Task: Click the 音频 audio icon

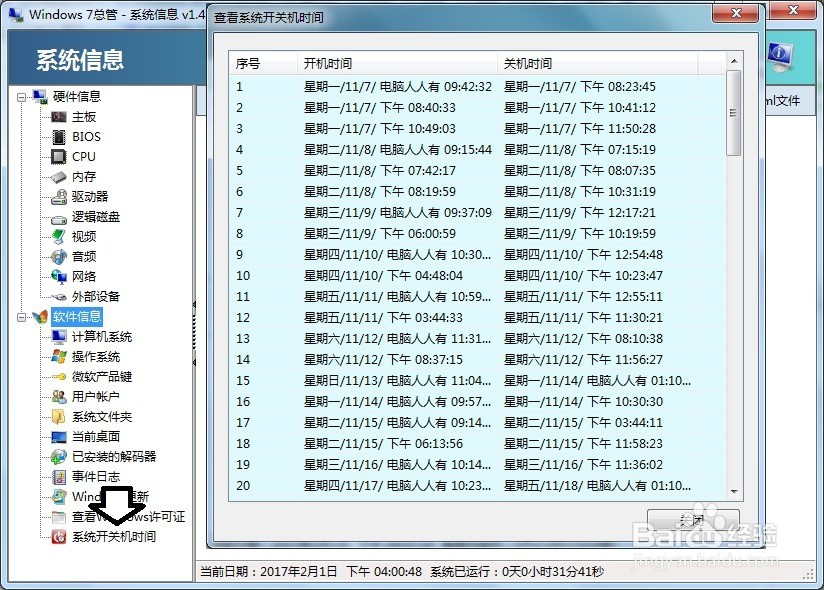Action: tap(59, 256)
